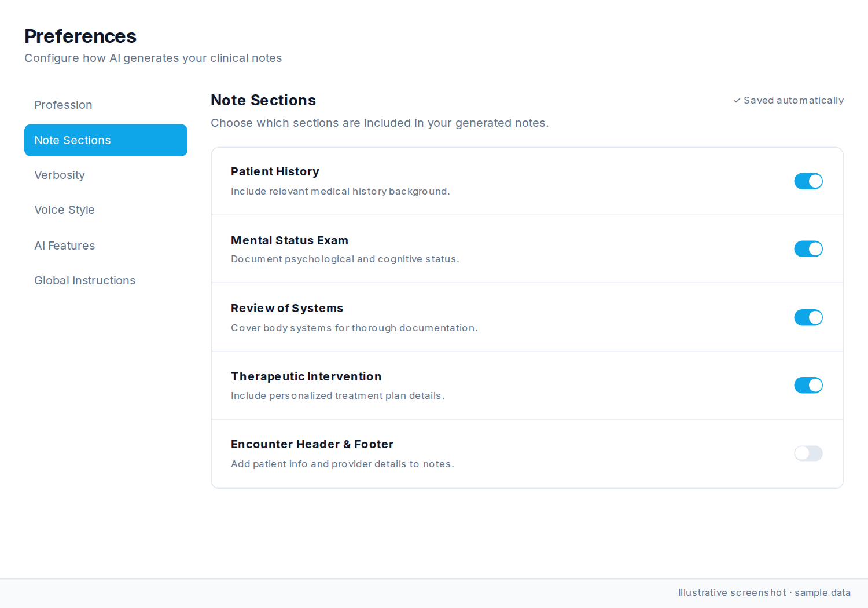Click the "Mental Status Exam" row title
The width and height of the screenshot is (868, 608).
pyautogui.click(x=289, y=240)
